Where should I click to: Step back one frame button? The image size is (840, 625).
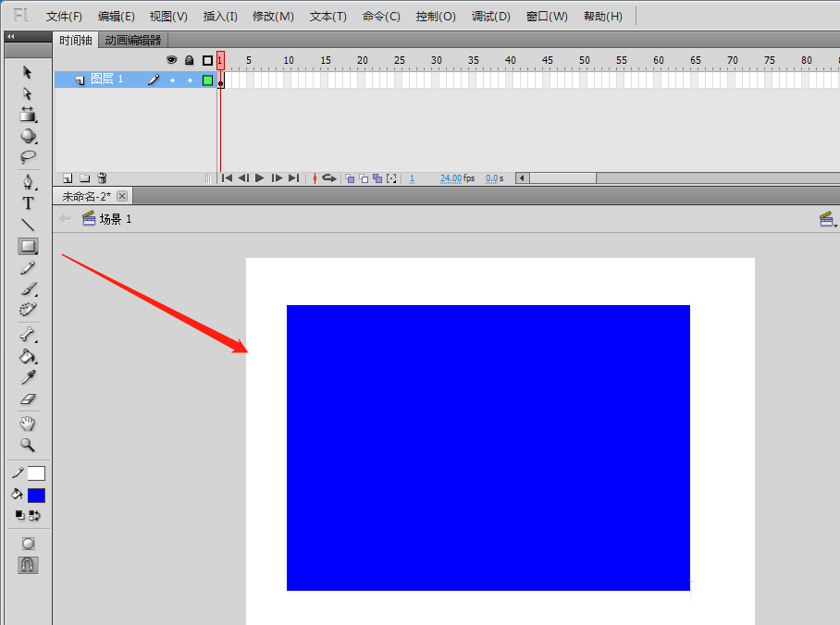pos(243,178)
